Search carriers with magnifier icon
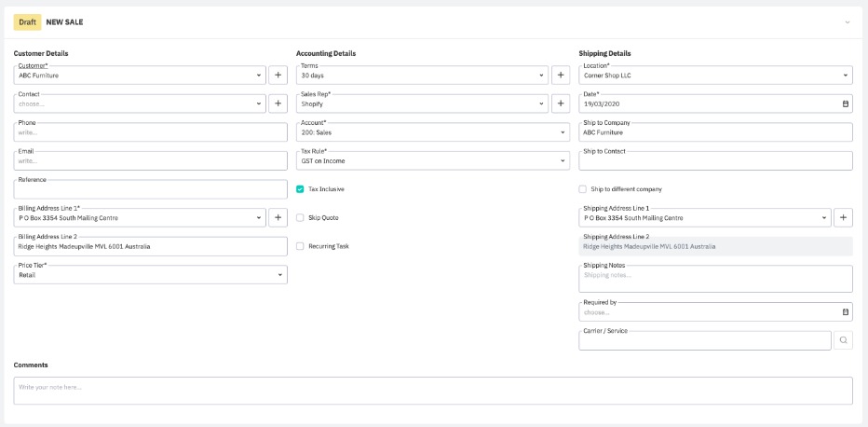 click(843, 340)
